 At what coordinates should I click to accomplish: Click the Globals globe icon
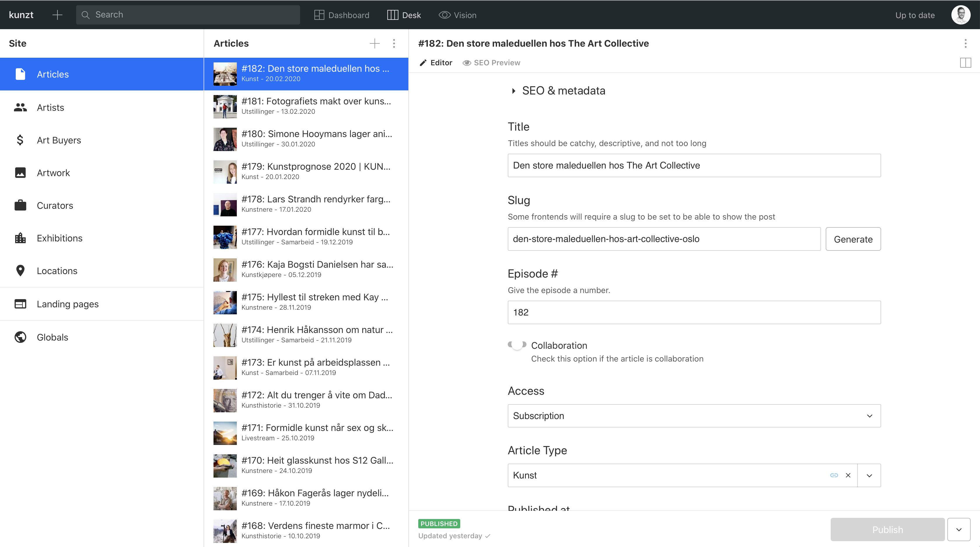coord(20,337)
